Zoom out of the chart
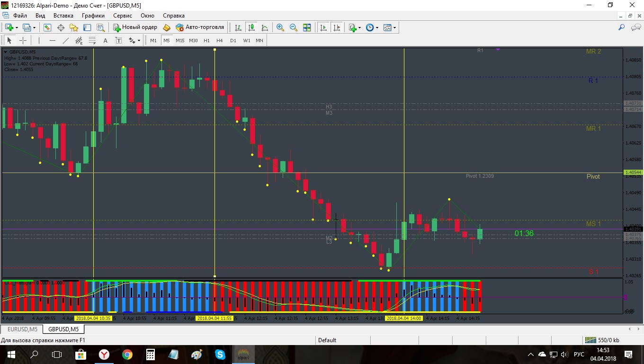This screenshot has height=364, width=644. (x=294, y=27)
